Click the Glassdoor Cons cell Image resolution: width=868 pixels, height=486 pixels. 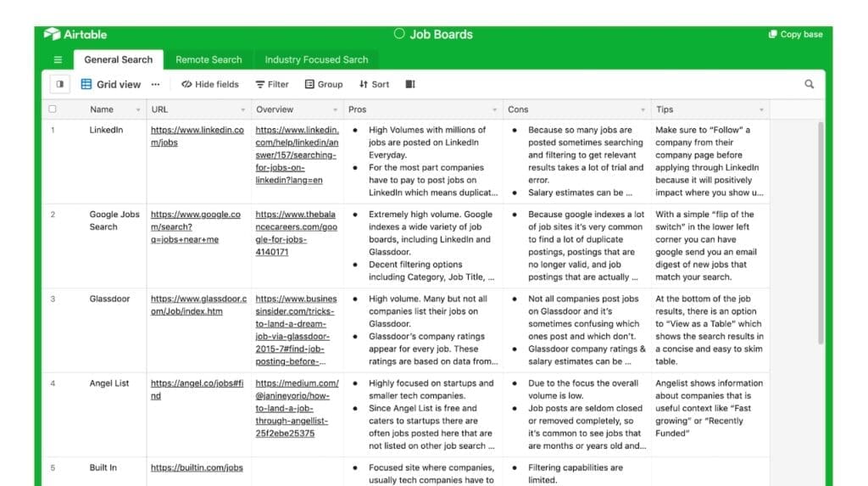(577, 330)
